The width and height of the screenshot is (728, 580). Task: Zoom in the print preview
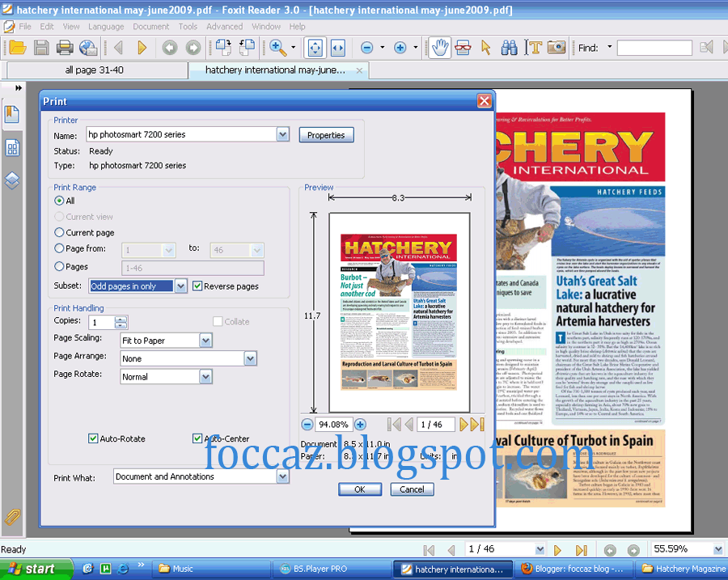coord(360,424)
